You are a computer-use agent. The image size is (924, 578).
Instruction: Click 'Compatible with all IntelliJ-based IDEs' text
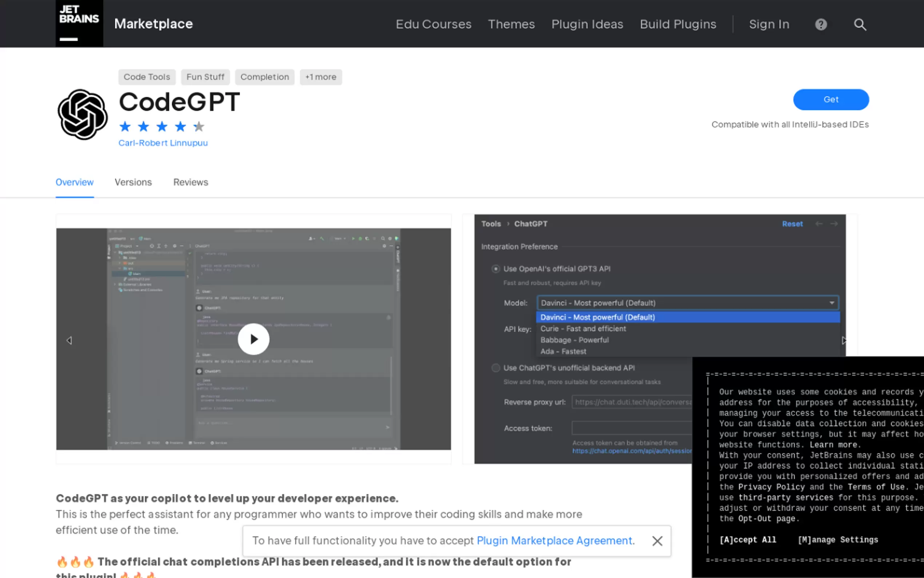(790, 124)
